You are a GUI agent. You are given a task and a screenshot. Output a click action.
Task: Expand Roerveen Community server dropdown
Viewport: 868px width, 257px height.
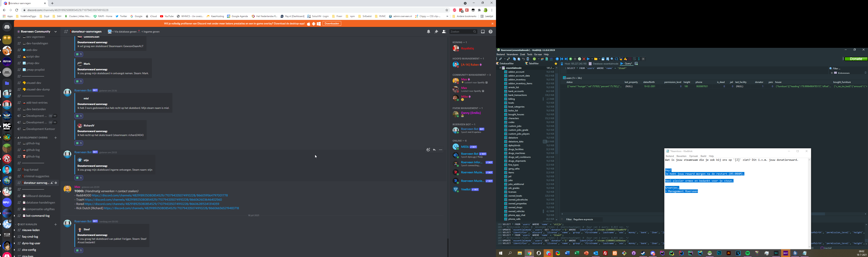click(56, 32)
